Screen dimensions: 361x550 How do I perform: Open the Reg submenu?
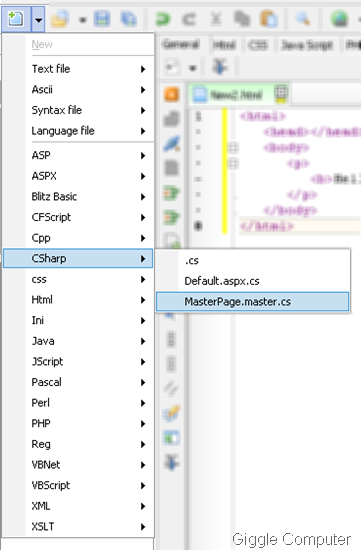[x=78, y=444]
